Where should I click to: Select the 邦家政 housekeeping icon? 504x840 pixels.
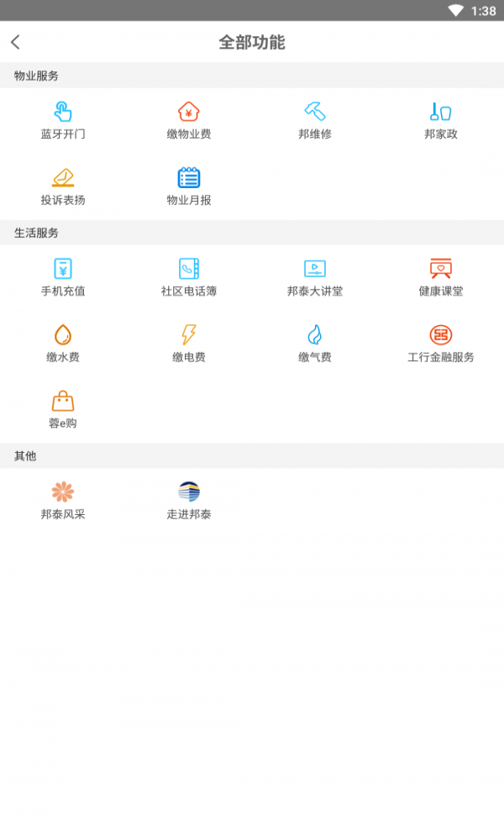click(441, 112)
